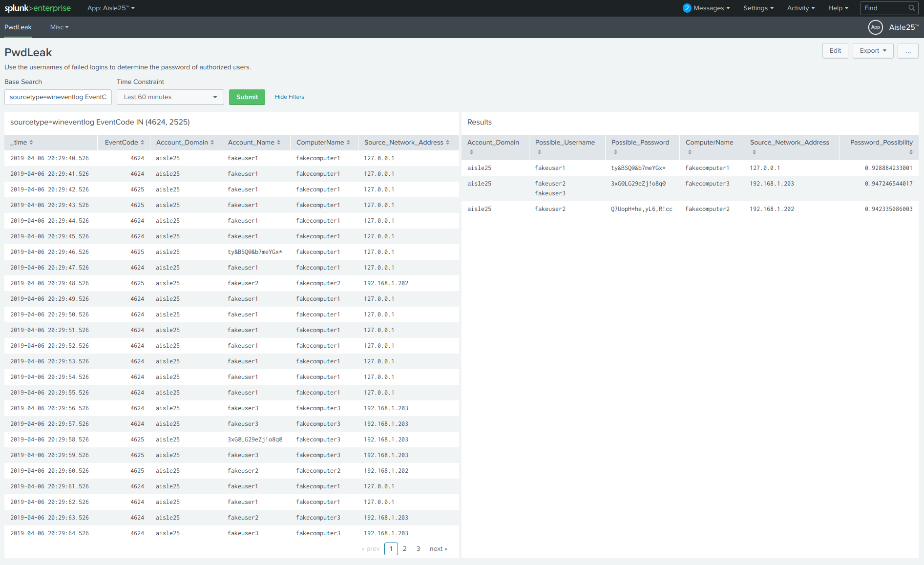Image resolution: width=924 pixels, height=565 pixels.
Task: Click the current page 1 button
Action: tap(391, 549)
